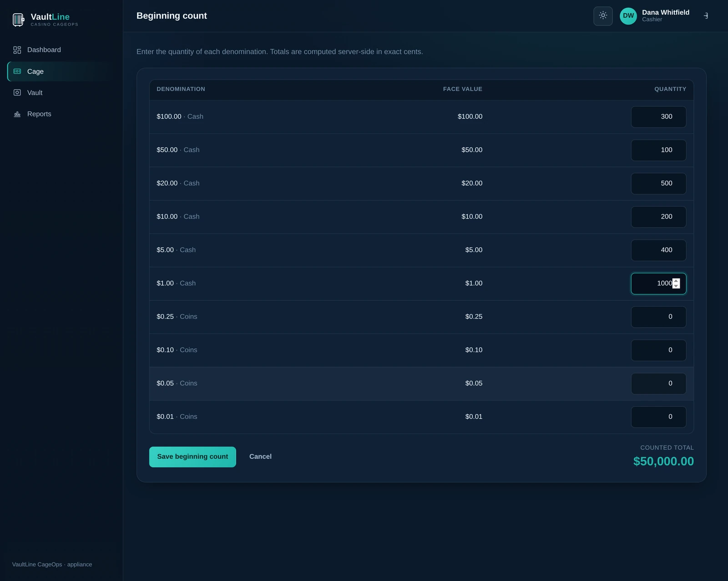The height and width of the screenshot is (581, 728).
Task: Open the Dashboard menu item
Action: click(61, 50)
